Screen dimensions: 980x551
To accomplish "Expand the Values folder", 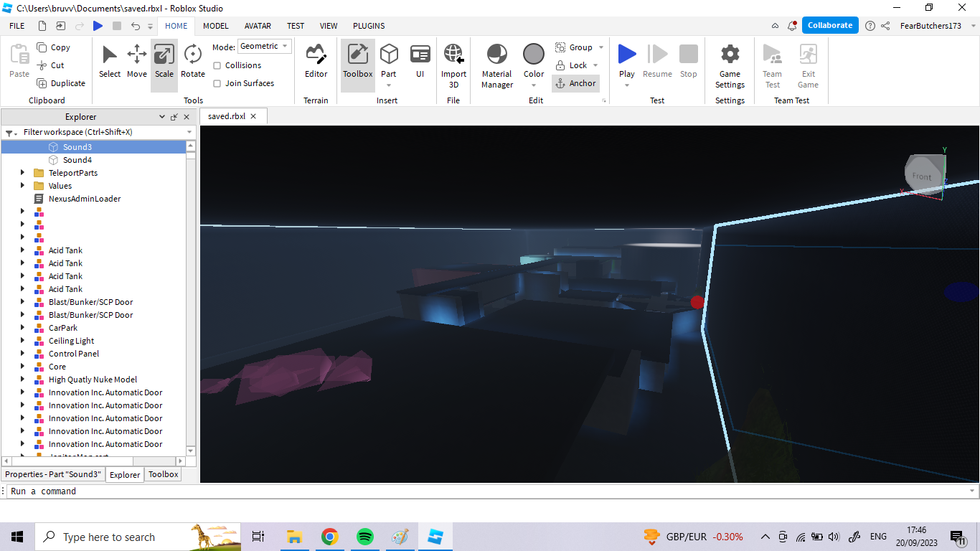I will point(22,186).
